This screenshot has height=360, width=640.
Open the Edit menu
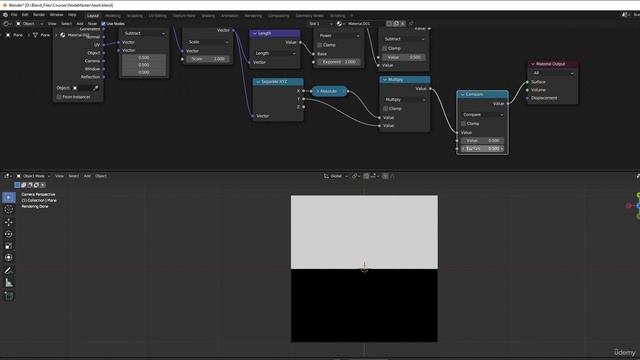tap(25, 15)
